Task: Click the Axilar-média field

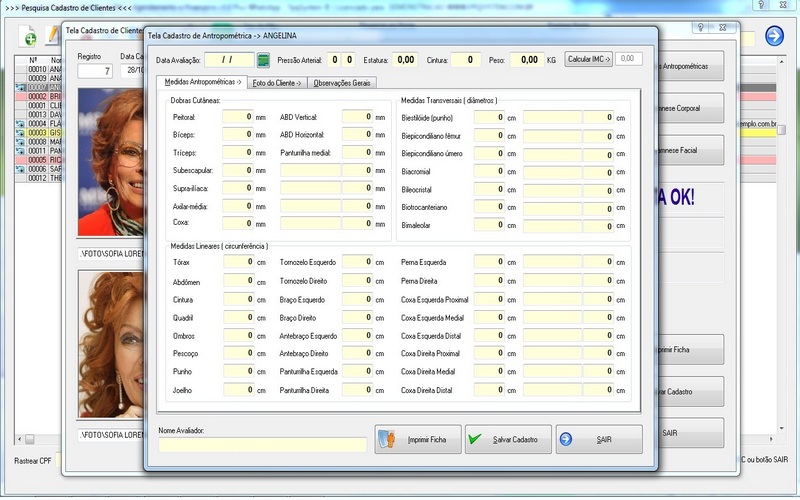Action: pos(238,206)
